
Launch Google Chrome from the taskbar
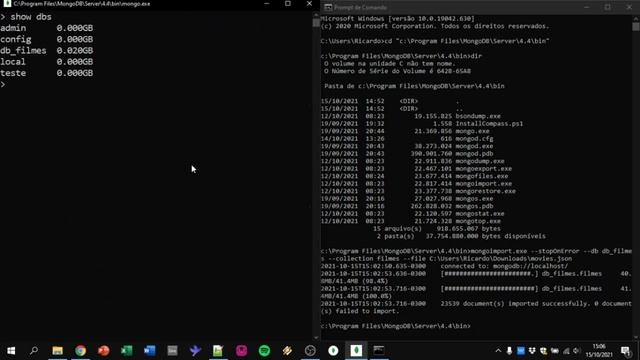pos(80,351)
